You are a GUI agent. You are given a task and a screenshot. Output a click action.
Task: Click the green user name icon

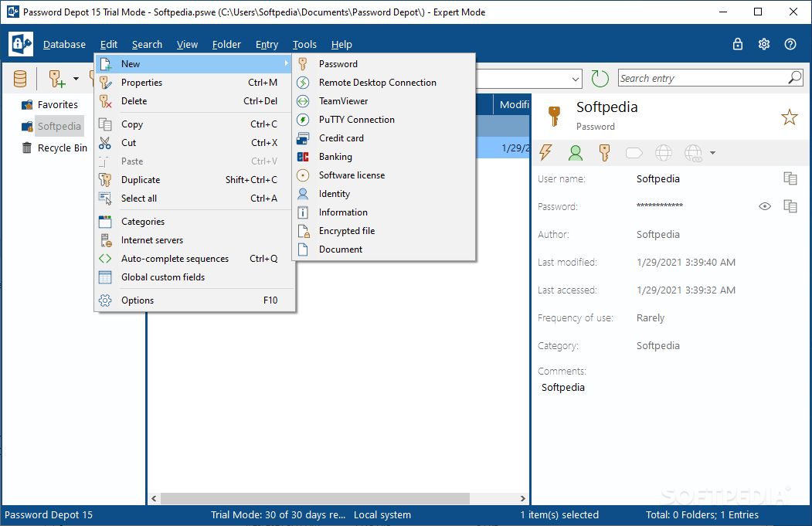(575, 153)
